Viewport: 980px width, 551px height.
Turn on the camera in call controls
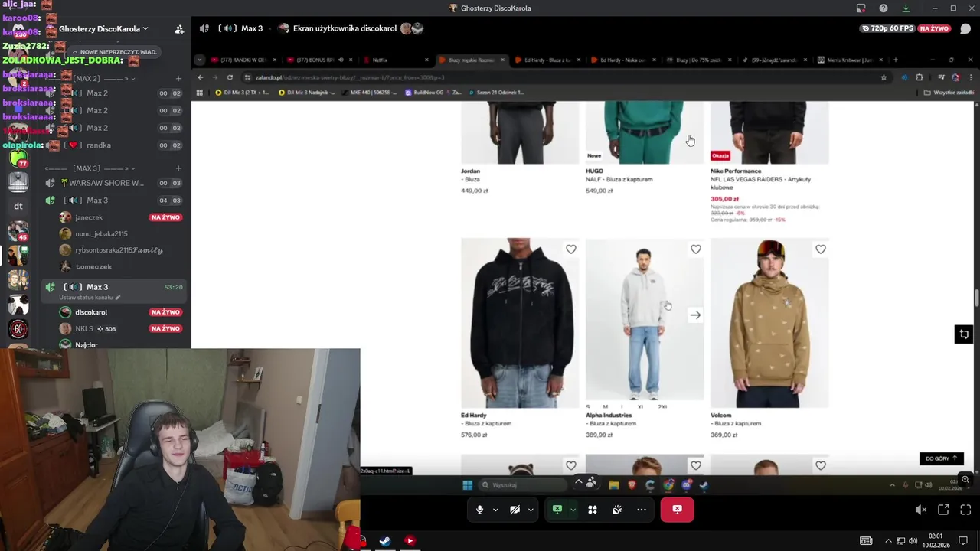point(514,510)
